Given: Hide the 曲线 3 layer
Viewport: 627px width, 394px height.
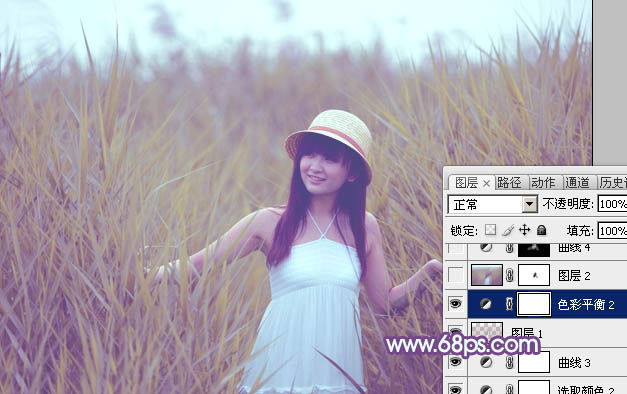Looking at the screenshot, I should 456,362.
